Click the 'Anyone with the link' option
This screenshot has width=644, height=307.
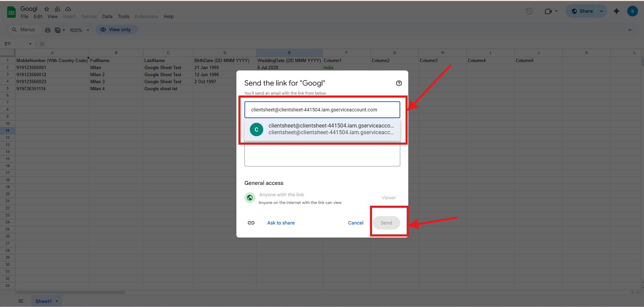[281, 195]
